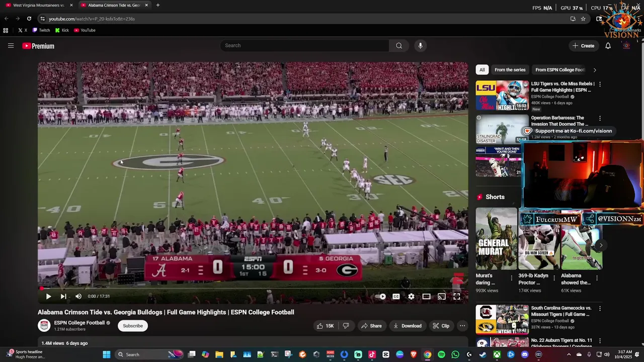The width and height of the screenshot is (644, 362).
Task: Show more filter chips with right arrow
Action: [595, 70]
